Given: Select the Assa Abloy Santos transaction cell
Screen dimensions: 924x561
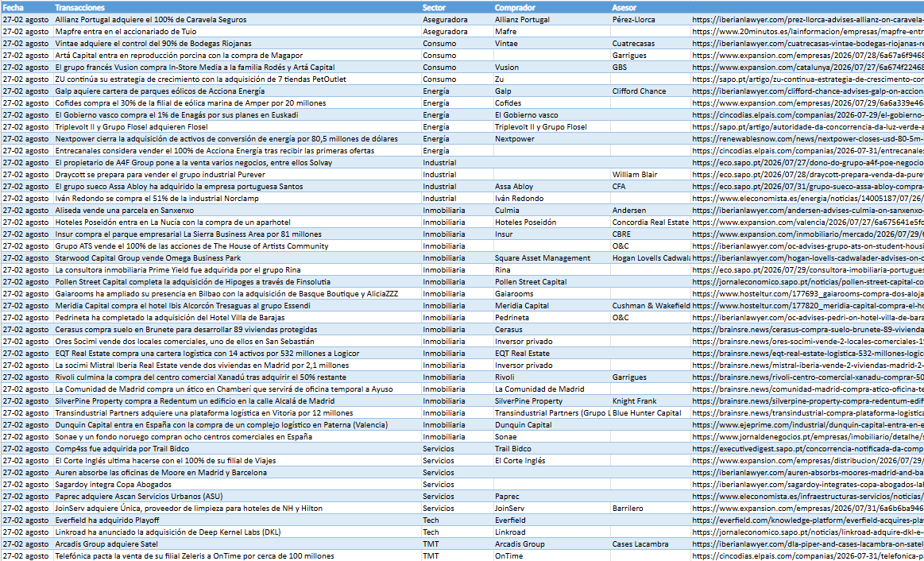Looking at the screenshot, I should [x=237, y=186].
